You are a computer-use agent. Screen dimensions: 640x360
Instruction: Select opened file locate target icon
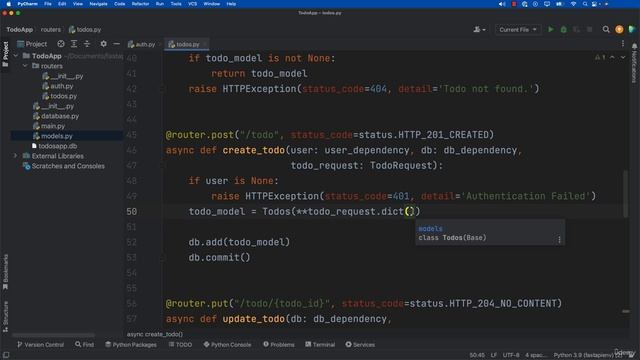(61, 44)
